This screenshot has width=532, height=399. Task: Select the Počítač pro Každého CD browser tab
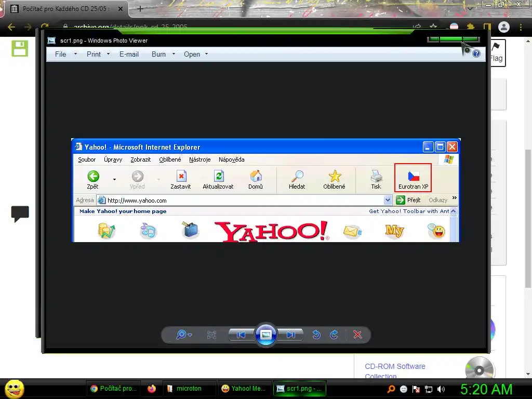tap(64, 9)
